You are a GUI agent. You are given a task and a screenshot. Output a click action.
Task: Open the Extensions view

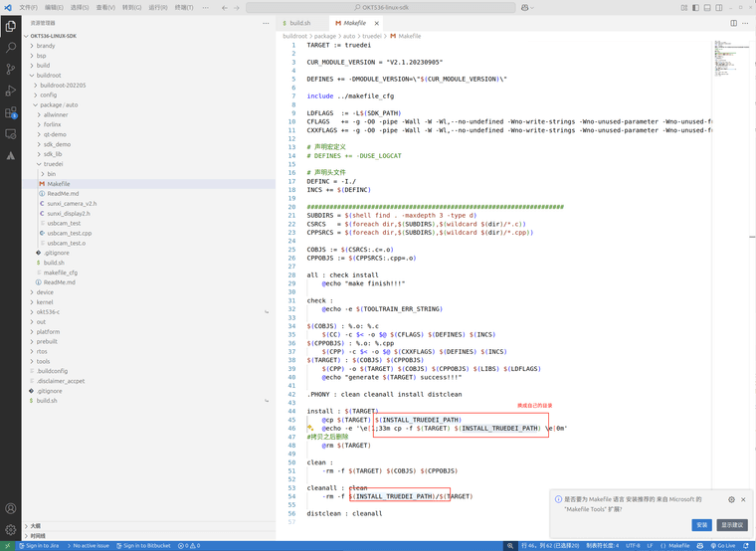click(11, 112)
